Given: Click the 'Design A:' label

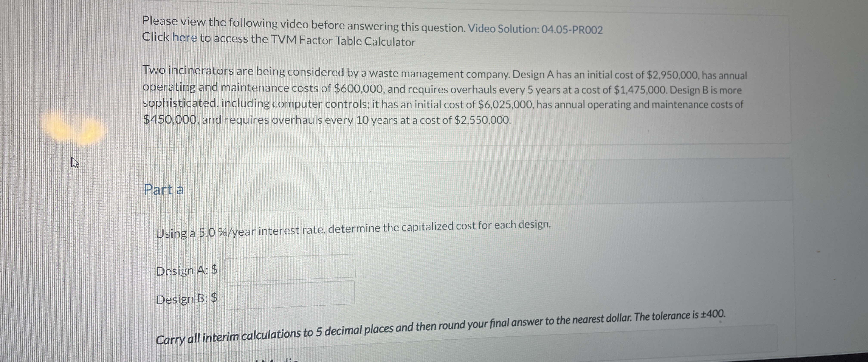Looking at the screenshot, I should click(x=182, y=271).
